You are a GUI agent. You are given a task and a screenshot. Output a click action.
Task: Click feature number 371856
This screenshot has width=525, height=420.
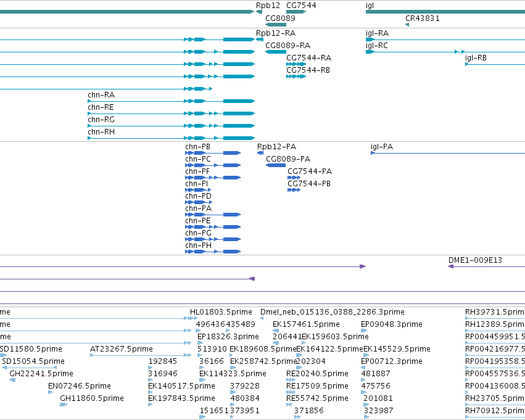tap(308, 411)
